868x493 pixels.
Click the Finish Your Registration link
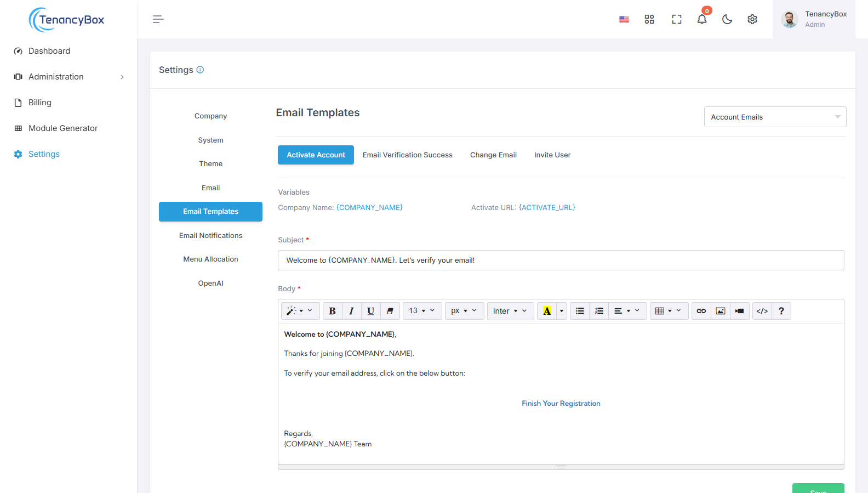point(561,404)
